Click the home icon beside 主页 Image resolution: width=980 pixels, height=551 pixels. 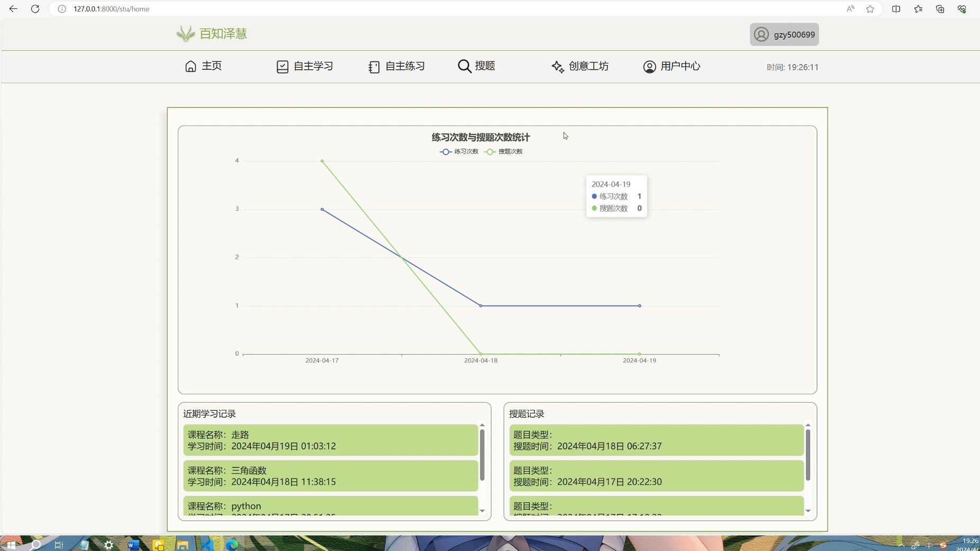(190, 66)
